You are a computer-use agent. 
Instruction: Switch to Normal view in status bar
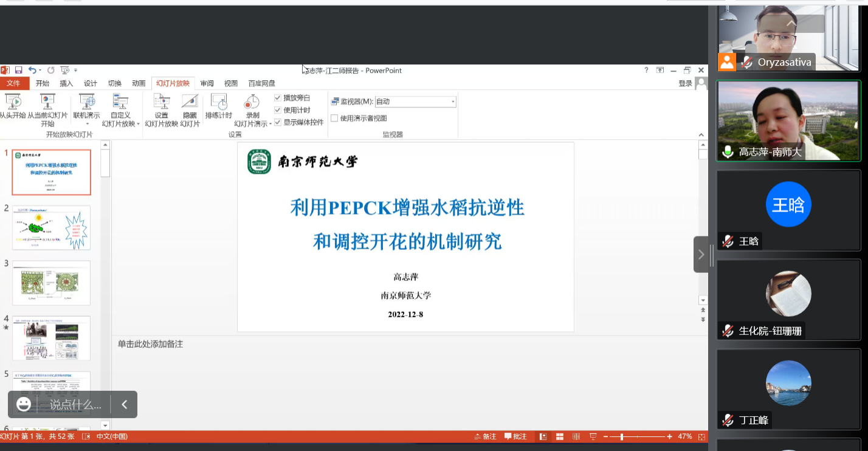coord(543,436)
